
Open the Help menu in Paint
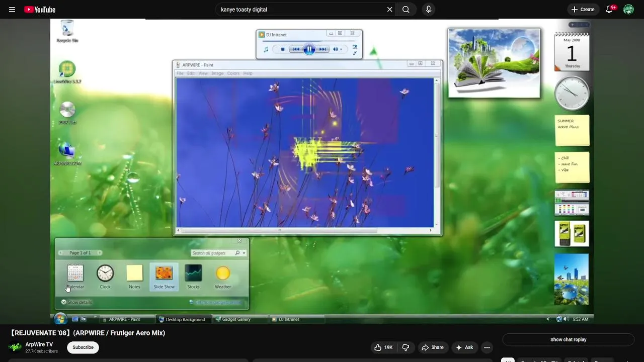(248, 73)
